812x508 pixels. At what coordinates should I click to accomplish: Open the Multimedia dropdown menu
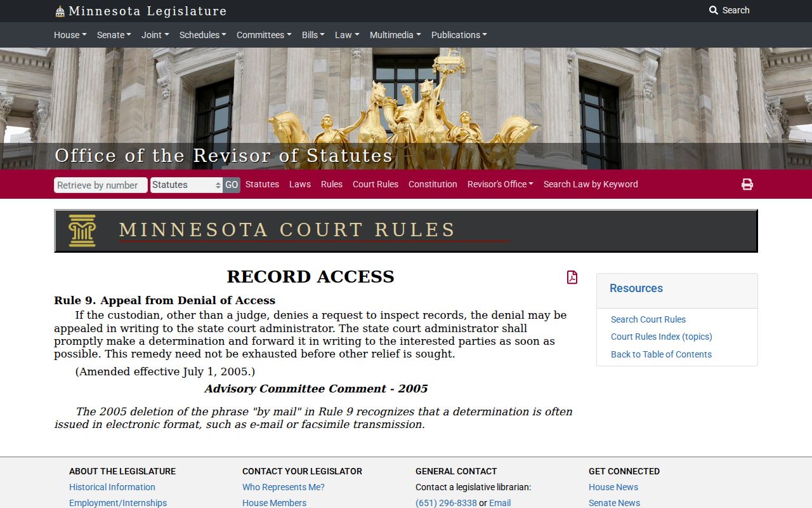click(395, 35)
